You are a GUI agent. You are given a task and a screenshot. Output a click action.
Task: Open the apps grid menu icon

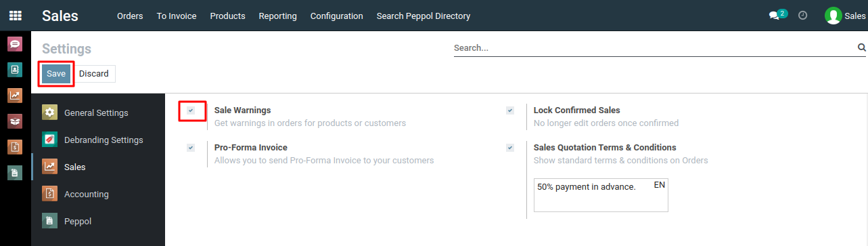[x=15, y=16]
